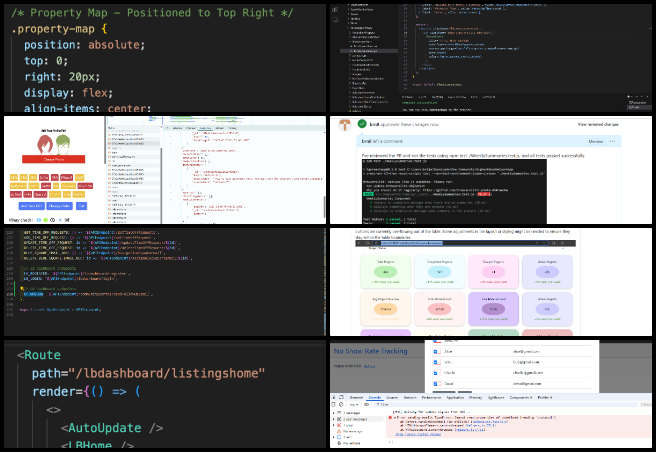This screenshot has height=452, width=656.
Task: Select the Lighthouse DevTools tab
Action: click(x=496, y=397)
